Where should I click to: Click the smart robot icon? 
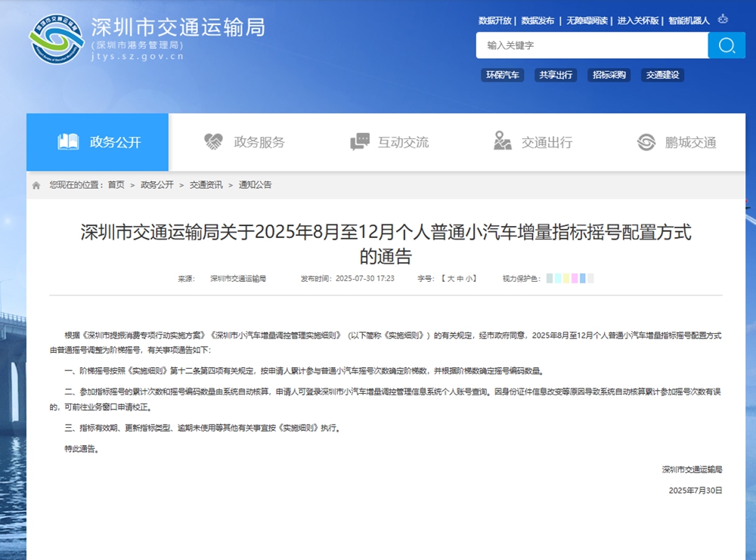(723, 20)
